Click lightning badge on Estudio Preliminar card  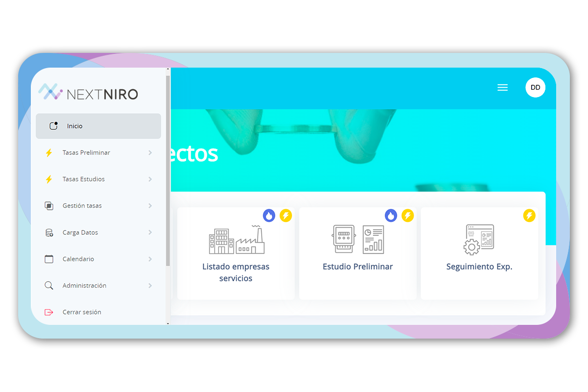408,216
